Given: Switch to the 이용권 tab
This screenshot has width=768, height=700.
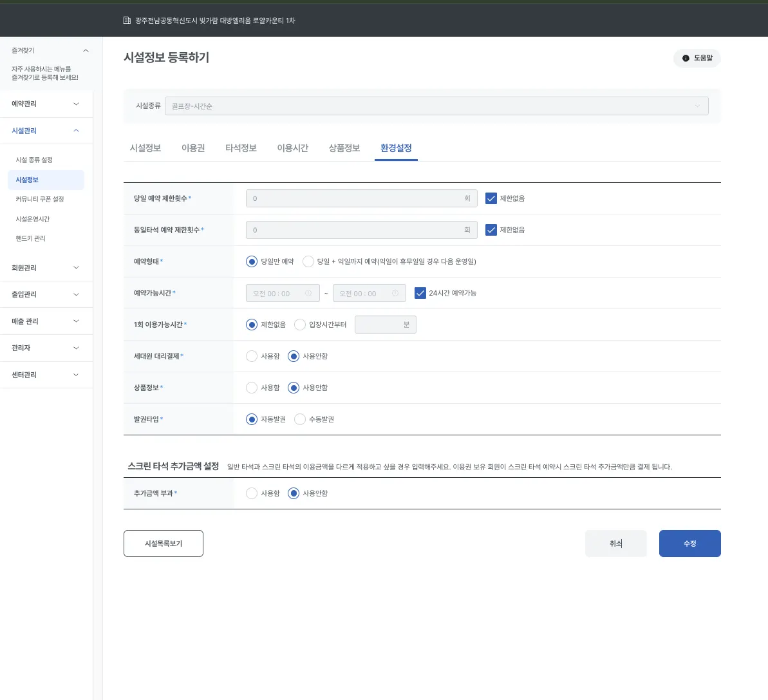Looking at the screenshot, I should (x=193, y=148).
